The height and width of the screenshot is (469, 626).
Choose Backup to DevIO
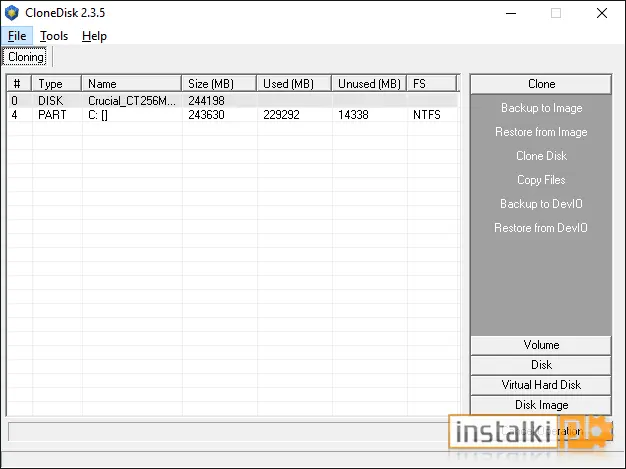coord(541,204)
